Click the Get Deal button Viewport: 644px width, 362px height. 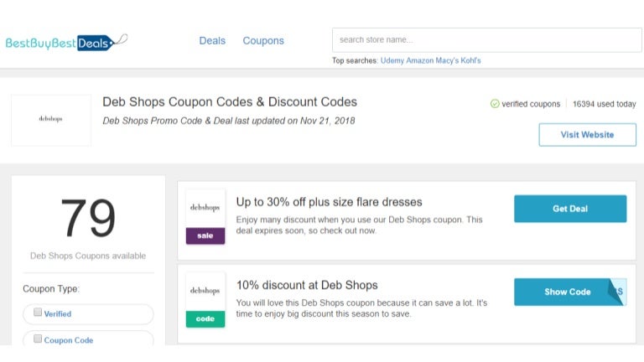click(570, 209)
